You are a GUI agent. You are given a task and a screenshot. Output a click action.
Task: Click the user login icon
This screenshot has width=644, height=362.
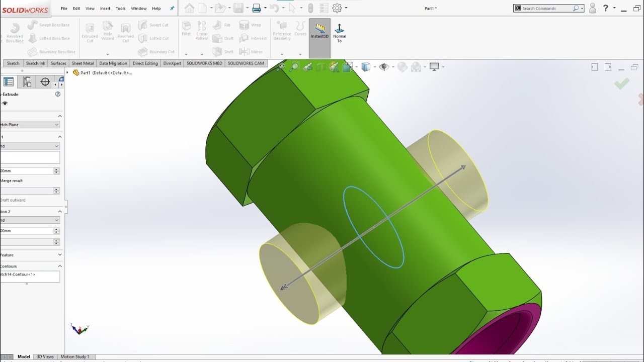pyautogui.click(x=592, y=8)
